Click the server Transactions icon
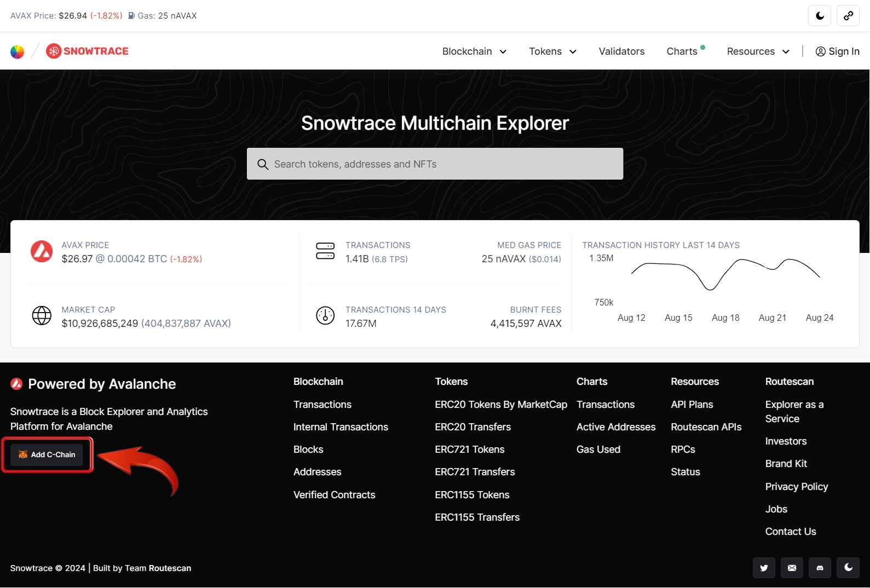This screenshot has width=870, height=588. point(325,251)
